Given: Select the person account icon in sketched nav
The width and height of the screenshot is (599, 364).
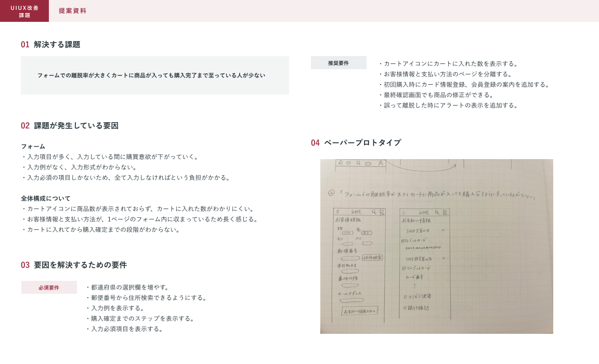Looking at the screenshot, I should pos(381,163).
